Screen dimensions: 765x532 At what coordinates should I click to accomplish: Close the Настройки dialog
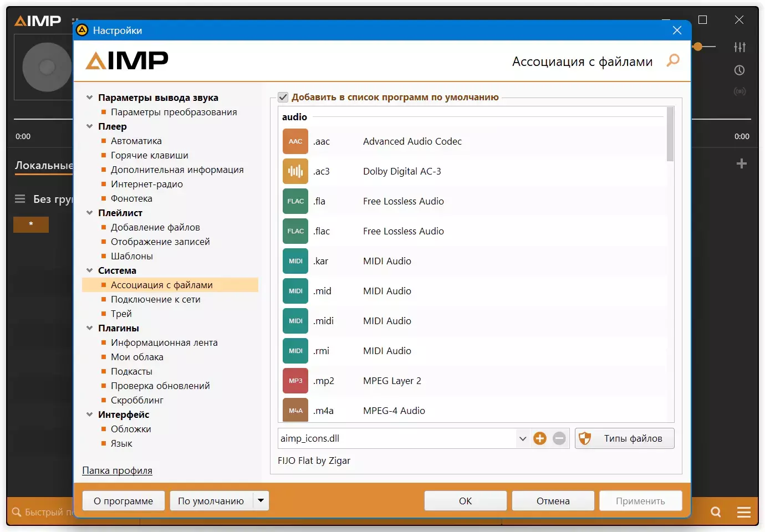click(x=677, y=30)
